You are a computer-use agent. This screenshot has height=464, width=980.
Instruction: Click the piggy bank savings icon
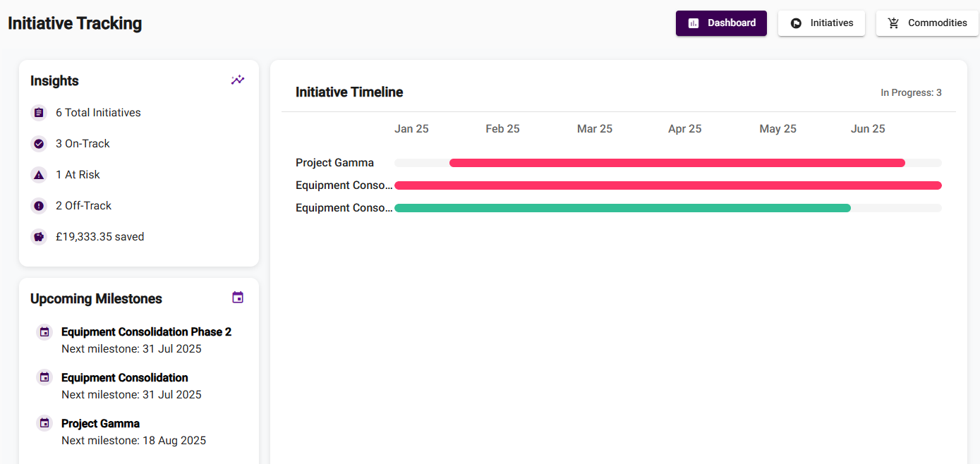(39, 237)
